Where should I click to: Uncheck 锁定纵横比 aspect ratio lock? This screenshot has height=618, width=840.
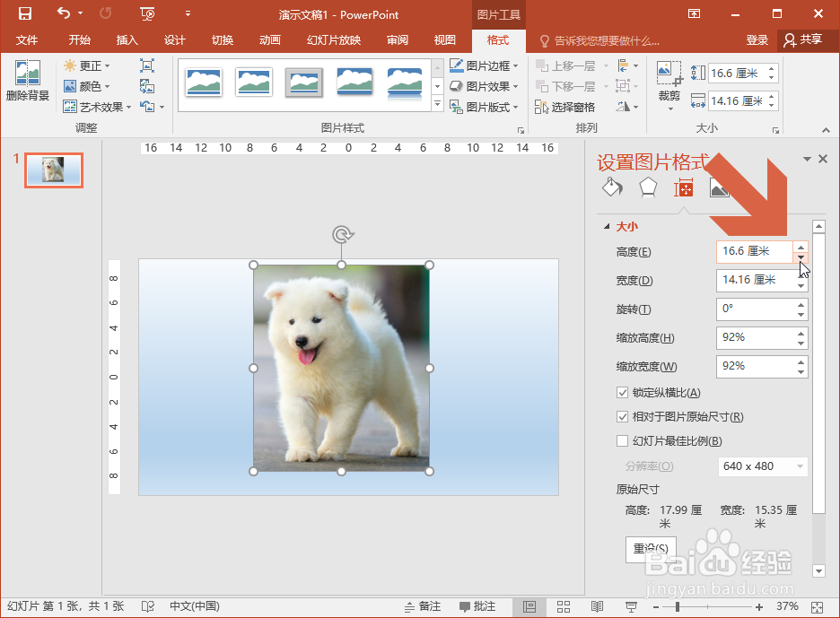623,392
